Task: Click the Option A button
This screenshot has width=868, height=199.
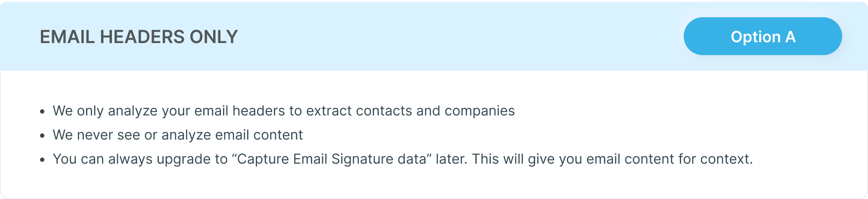Action: point(763,37)
